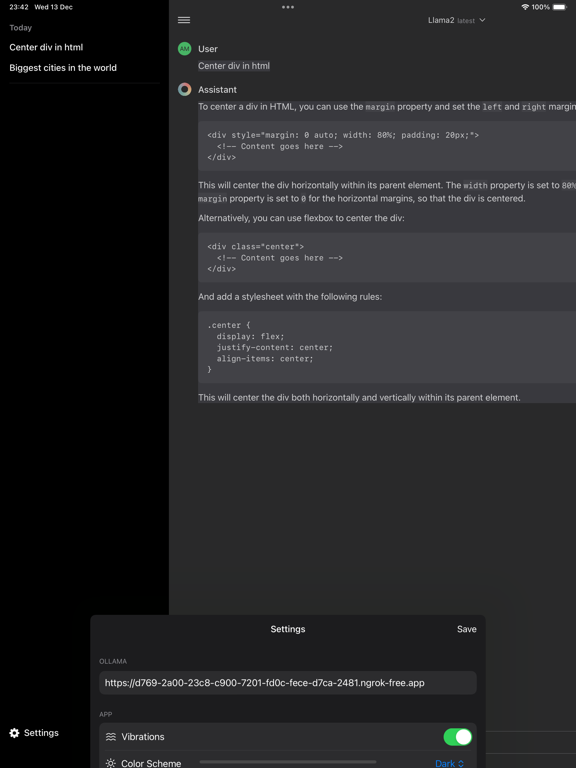Image resolution: width=576 pixels, height=768 pixels.
Task: Open the 'Center div in html' chat
Action: pos(46,47)
